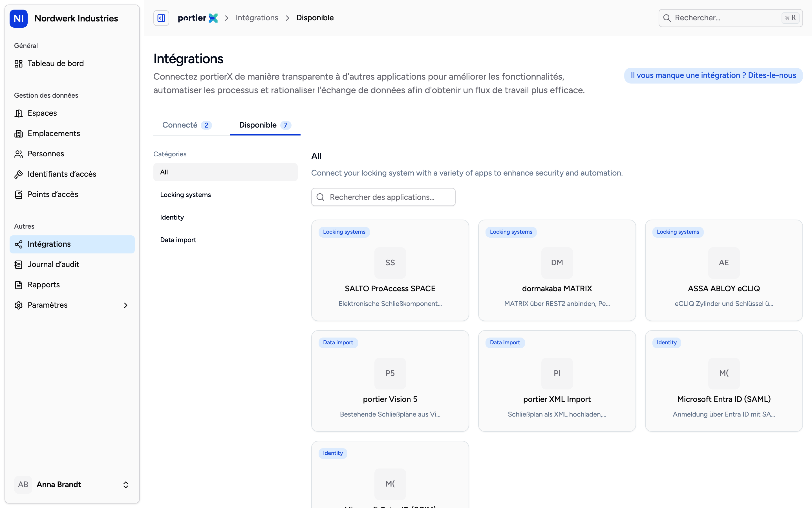This screenshot has height=508, width=812.
Task: Click the Espaces door icon
Action: 18,113
